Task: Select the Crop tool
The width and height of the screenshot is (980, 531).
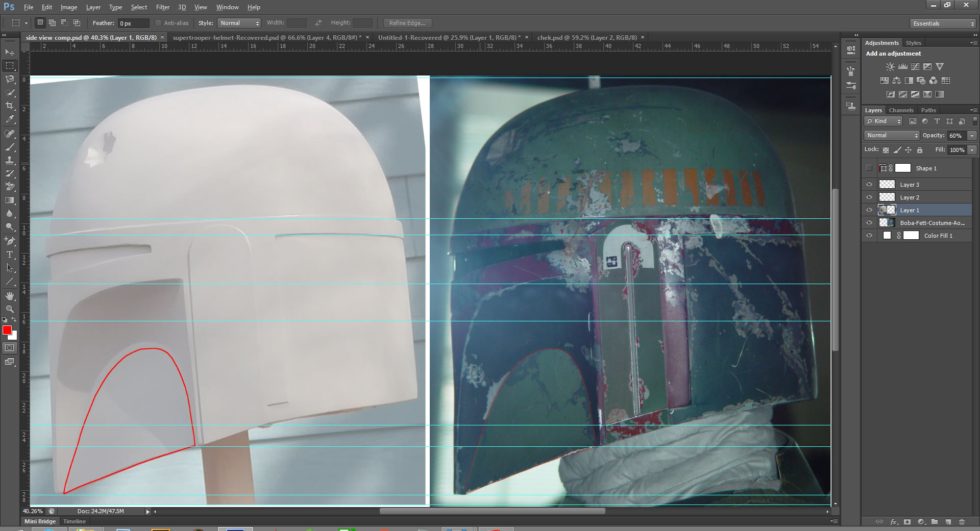Action: click(x=10, y=106)
